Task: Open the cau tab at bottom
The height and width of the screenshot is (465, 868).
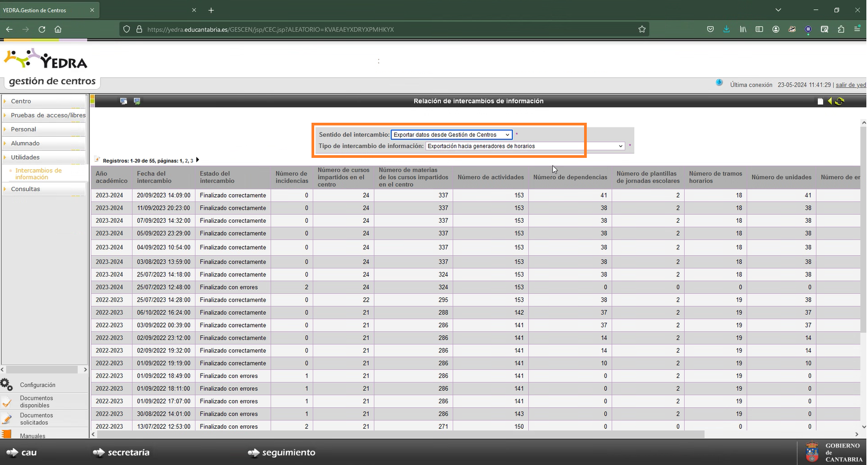Action: pyautogui.click(x=22, y=452)
